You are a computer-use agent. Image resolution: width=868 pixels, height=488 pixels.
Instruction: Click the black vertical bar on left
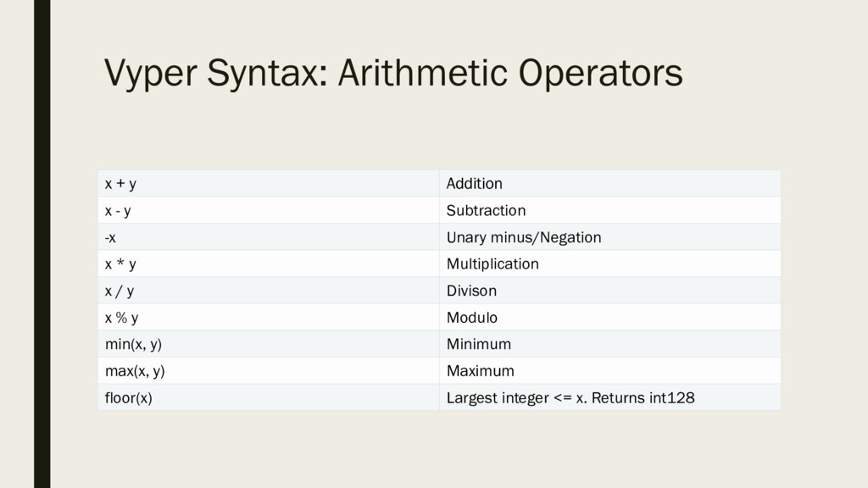click(x=42, y=244)
